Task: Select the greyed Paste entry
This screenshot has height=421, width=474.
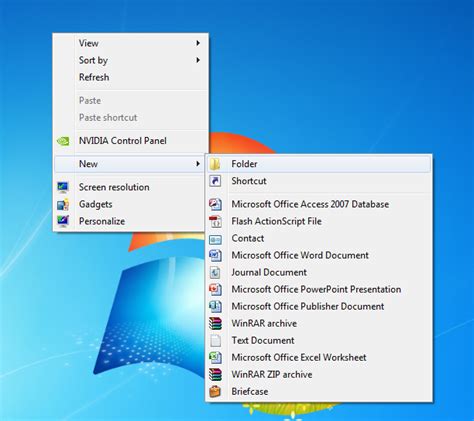Action: [131, 100]
